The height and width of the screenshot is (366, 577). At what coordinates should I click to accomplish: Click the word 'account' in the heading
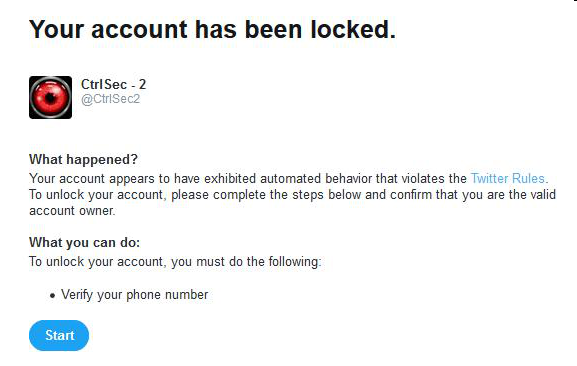point(139,29)
